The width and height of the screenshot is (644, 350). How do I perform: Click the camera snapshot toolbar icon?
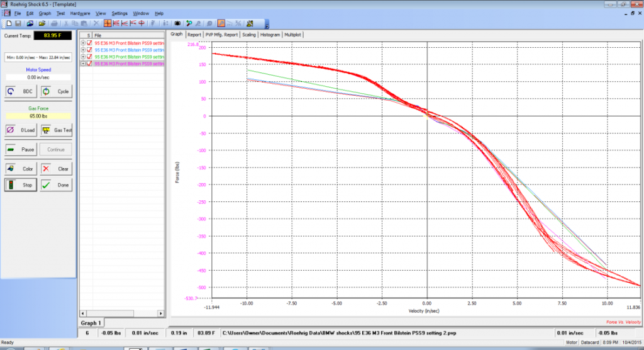point(177,23)
